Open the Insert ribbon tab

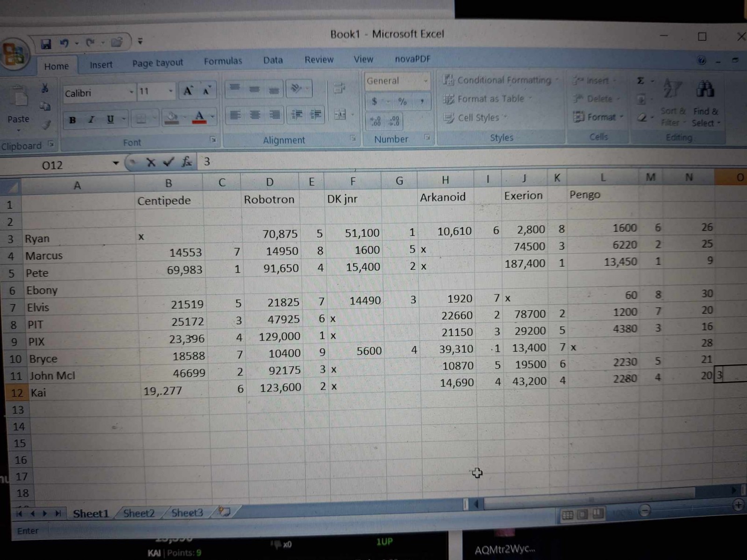[101, 65]
